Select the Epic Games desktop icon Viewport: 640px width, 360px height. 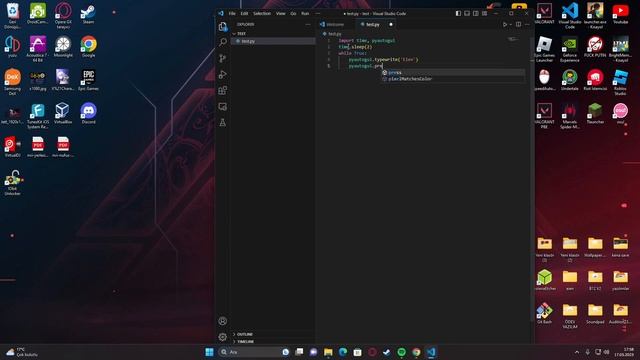[88, 80]
